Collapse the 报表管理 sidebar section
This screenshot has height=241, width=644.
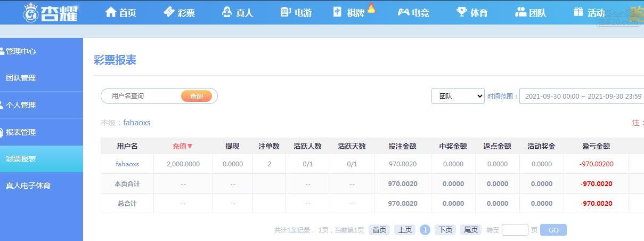(42, 132)
